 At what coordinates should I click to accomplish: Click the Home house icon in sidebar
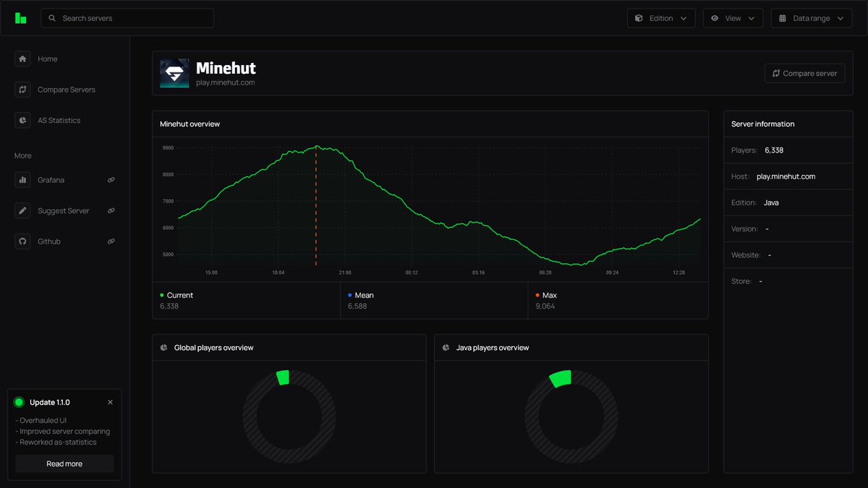pos(22,59)
